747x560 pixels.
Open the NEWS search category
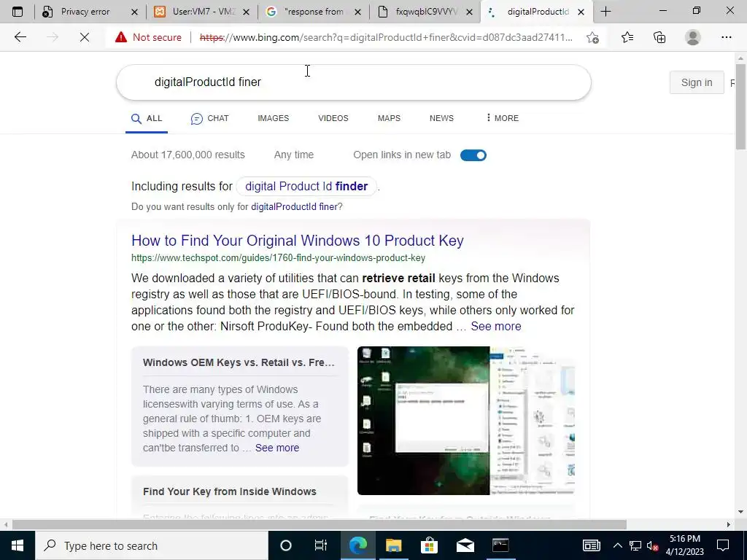click(x=441, y=118)
